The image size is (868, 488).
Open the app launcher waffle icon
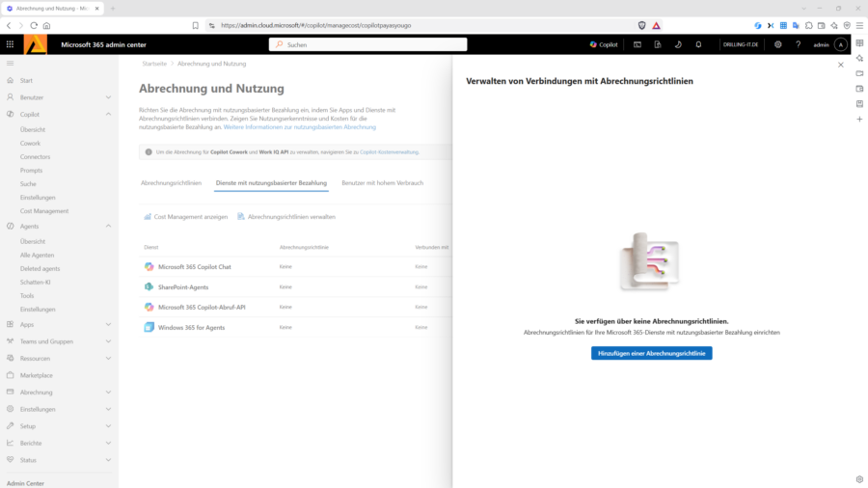coord(10,44)
